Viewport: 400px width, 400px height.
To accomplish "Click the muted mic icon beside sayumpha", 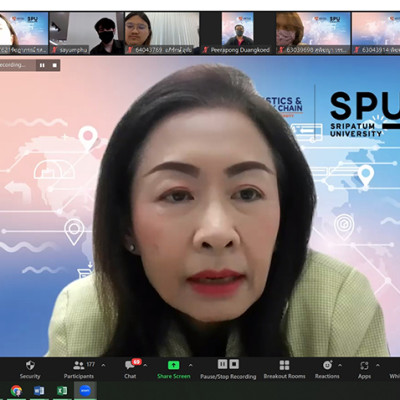I will coord(55,50).
